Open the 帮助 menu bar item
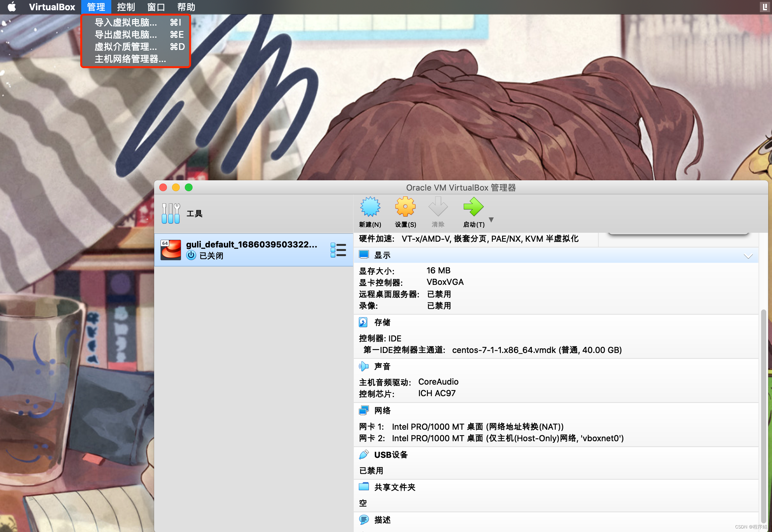The width and height of the screenshot is (772, 532). (186, 7)
